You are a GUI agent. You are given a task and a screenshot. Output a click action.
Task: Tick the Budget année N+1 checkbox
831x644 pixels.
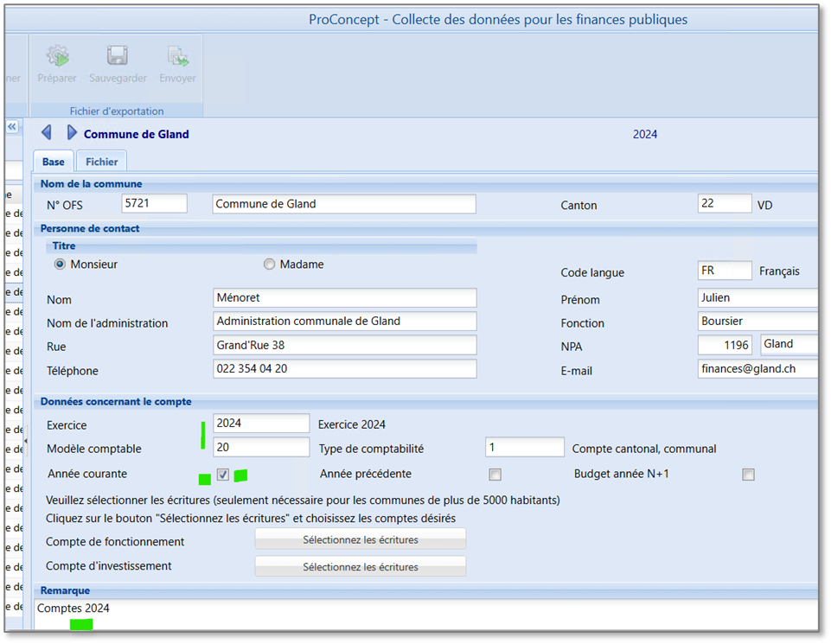(748, 475)
